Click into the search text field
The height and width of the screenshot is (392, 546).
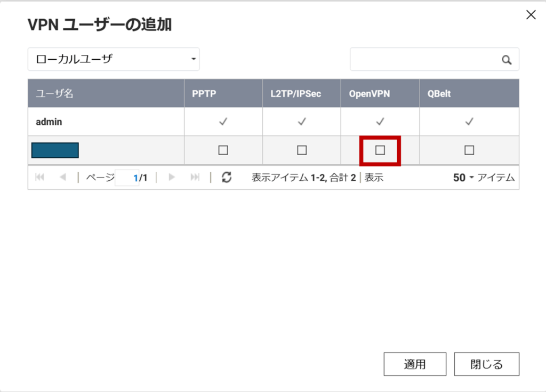tap(425, 60)
